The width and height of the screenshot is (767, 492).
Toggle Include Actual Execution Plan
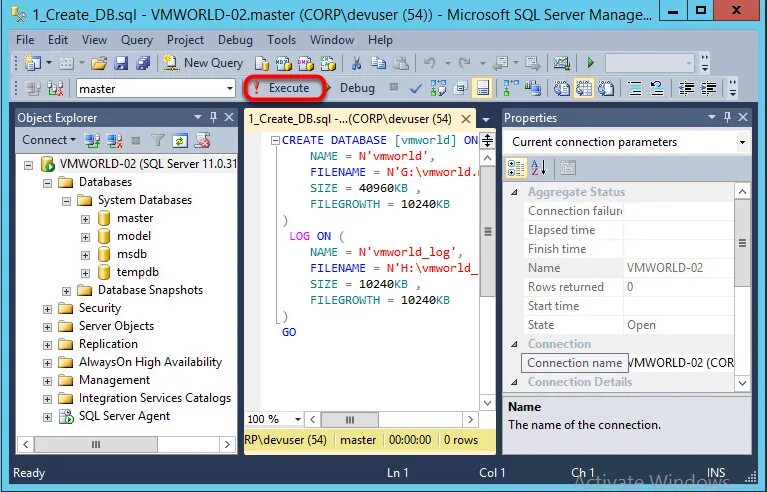click(x=511, y=89)
